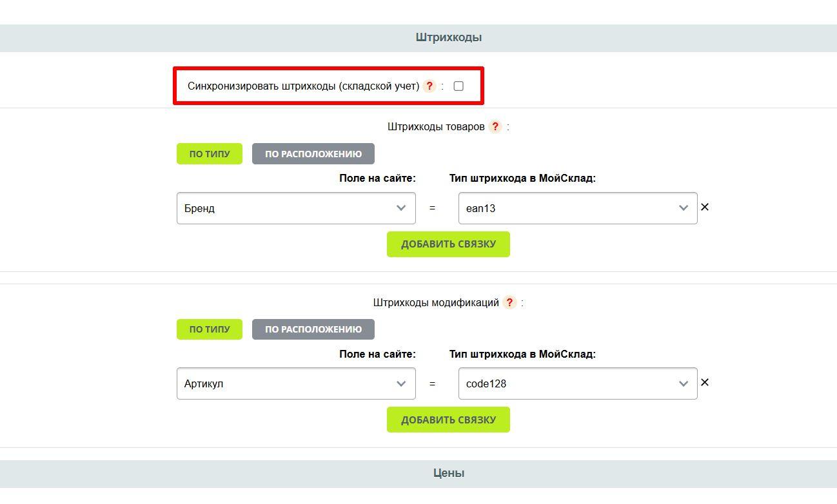Enable the barcode synchronization checkbox
837x504 pixels.
tap(458, 86)
